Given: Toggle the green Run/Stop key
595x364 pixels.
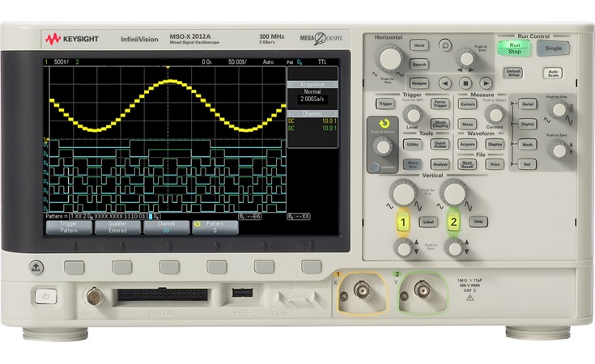Looking at the screenshot, I should 514,49.
